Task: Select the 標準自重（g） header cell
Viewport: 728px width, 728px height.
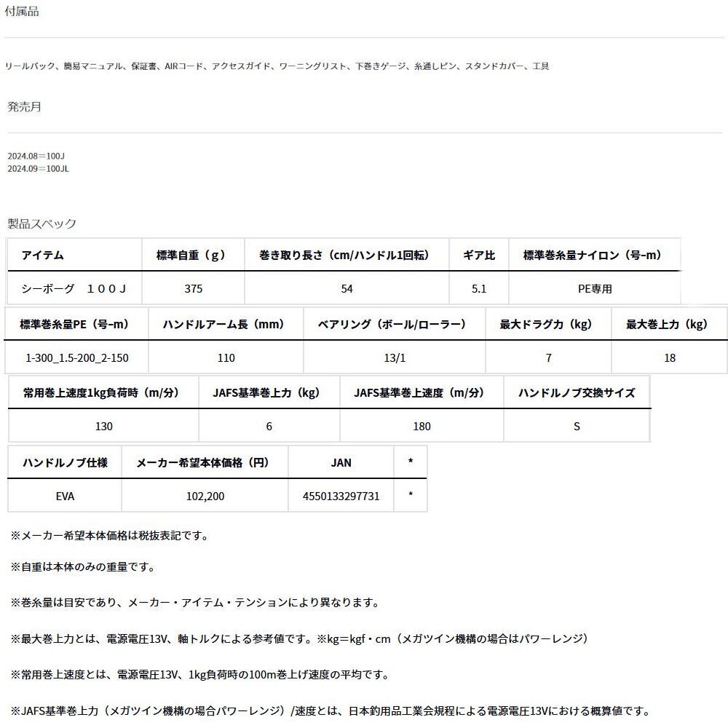Action: click(x=193, y=255)
